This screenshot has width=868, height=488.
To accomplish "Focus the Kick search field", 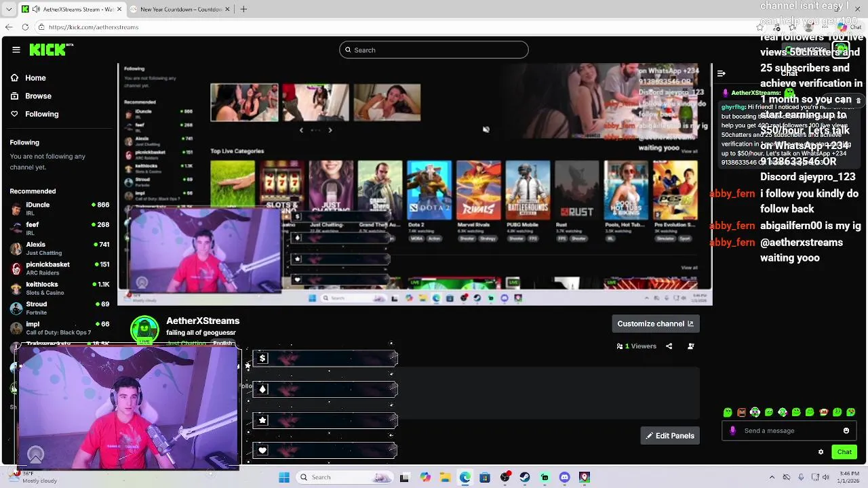I will coord(433,50).
